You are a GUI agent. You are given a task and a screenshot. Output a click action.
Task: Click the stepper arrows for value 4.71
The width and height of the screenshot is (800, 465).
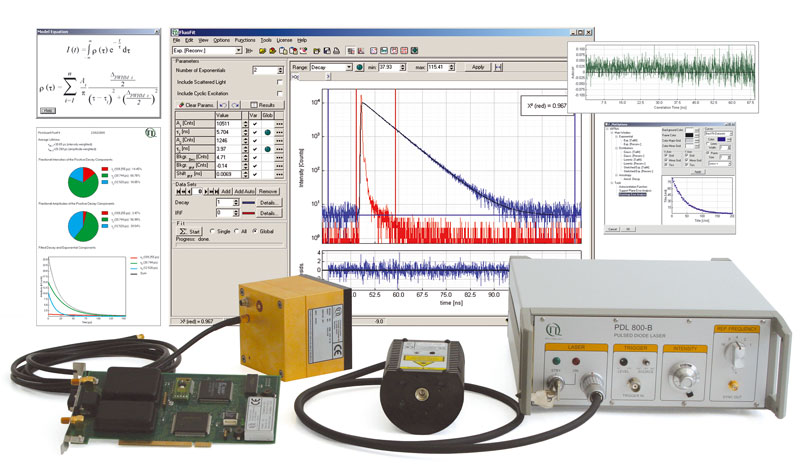[x=245, y=157]
